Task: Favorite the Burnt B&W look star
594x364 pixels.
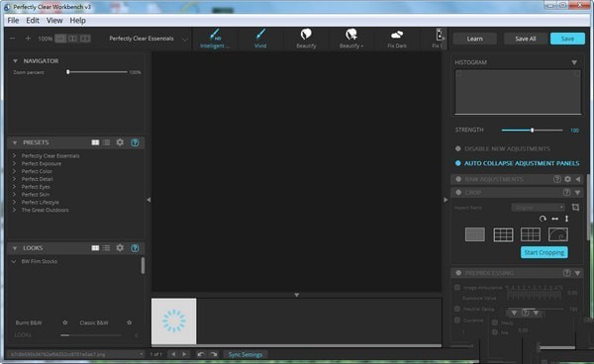Action: 64,322
